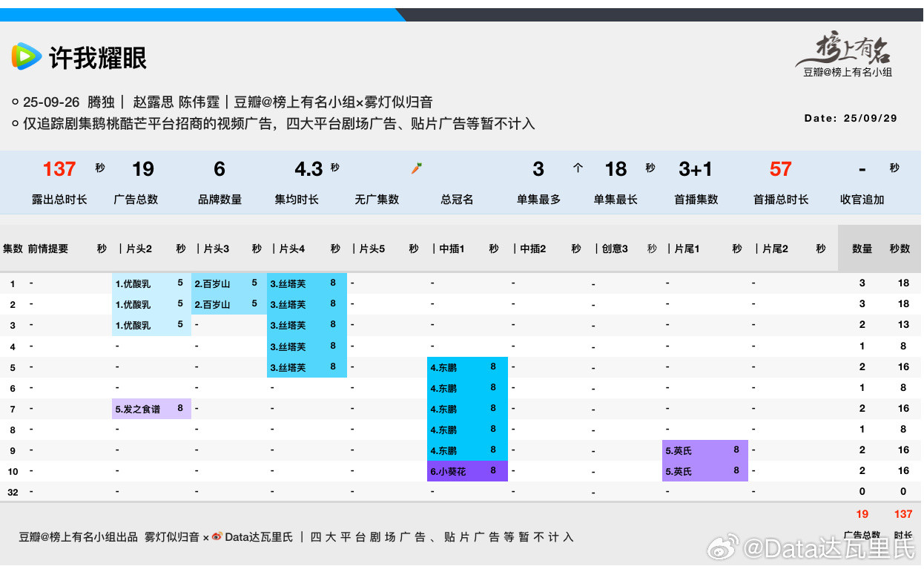Click the 13 seconds total in episode 3 row

[903, 325]
